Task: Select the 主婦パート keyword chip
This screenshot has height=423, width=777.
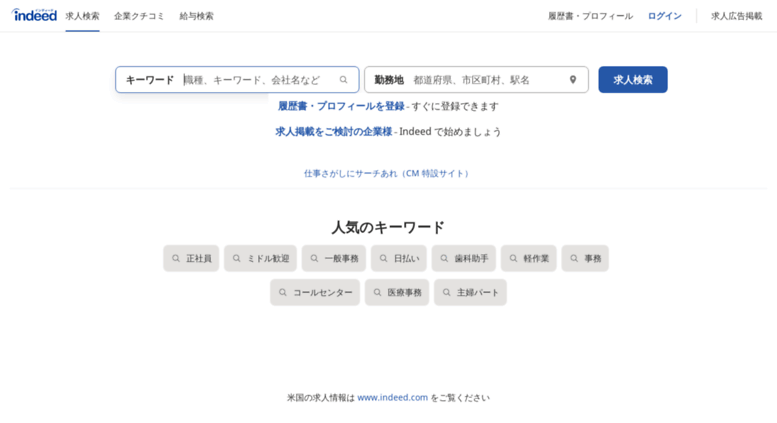Action: tap(470, 292)
